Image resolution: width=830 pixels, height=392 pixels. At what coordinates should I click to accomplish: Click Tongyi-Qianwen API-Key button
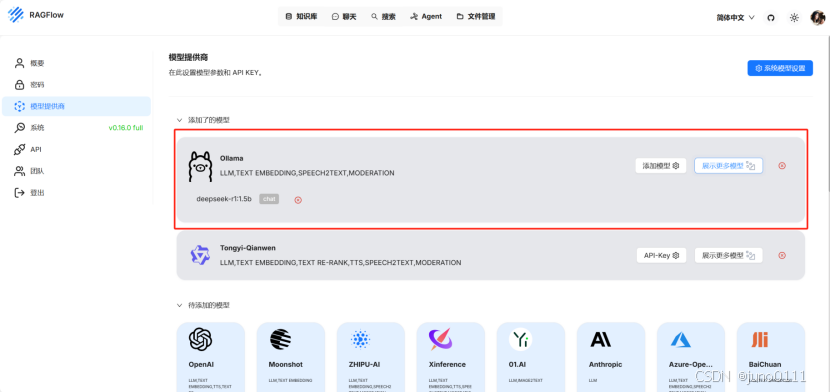point(661,255)
